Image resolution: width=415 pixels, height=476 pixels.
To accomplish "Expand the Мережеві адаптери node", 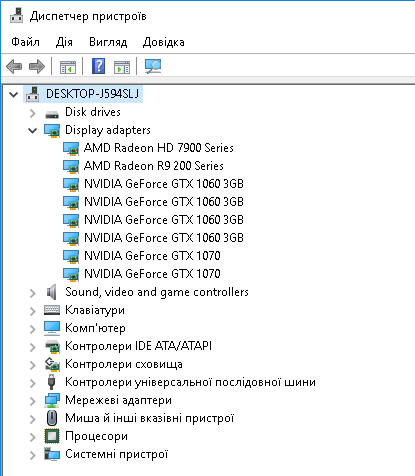I will (x=33, y=401).
